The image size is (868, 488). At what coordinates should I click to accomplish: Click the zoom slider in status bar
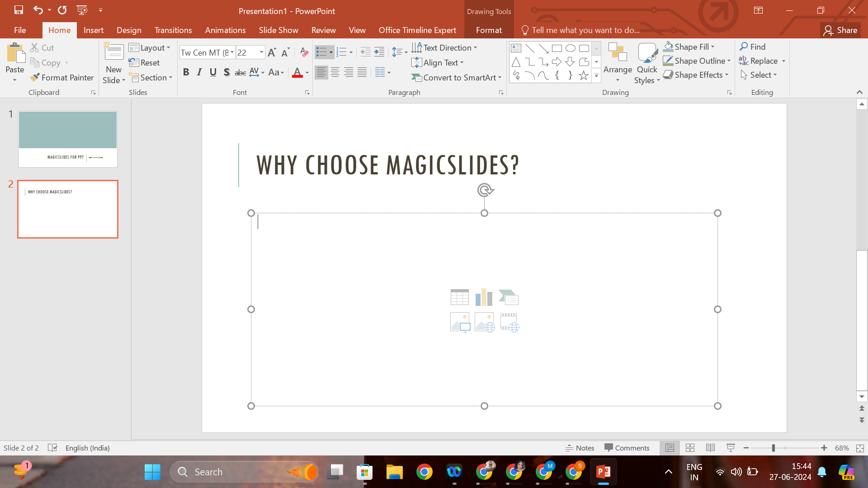tap(773, 448)
